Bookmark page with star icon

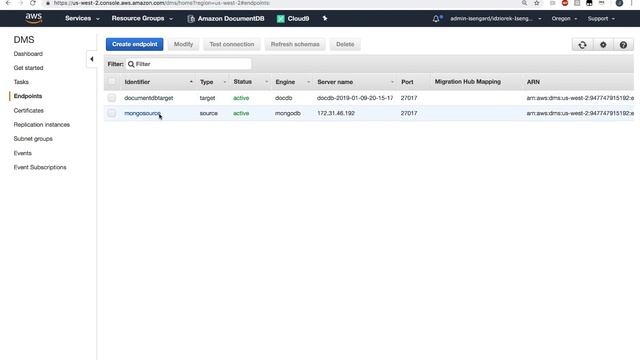point(537,3)
